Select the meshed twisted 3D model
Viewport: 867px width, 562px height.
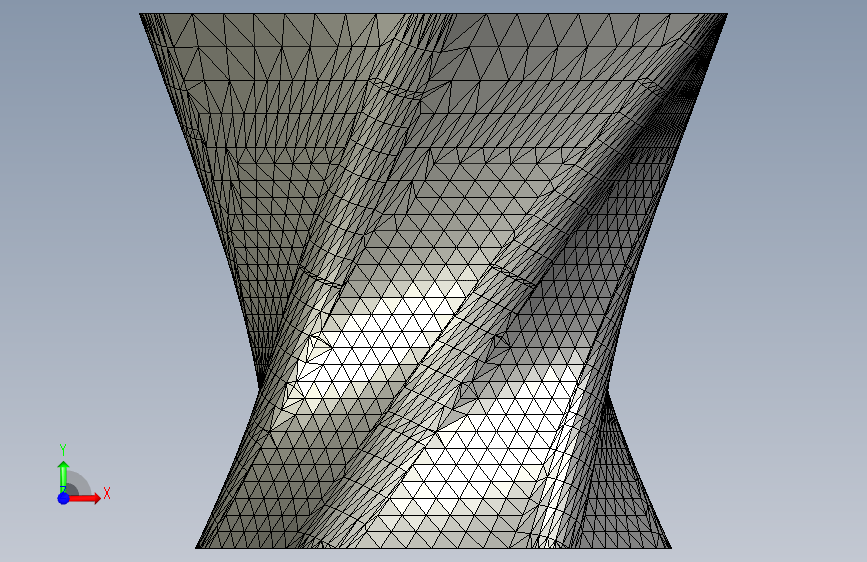coord(434,281)
